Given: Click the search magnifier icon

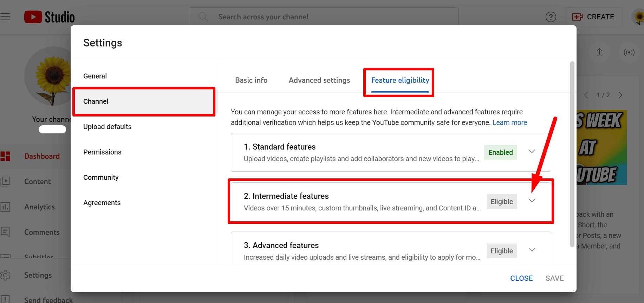Looking at the screenshot, I should (203, 17).
